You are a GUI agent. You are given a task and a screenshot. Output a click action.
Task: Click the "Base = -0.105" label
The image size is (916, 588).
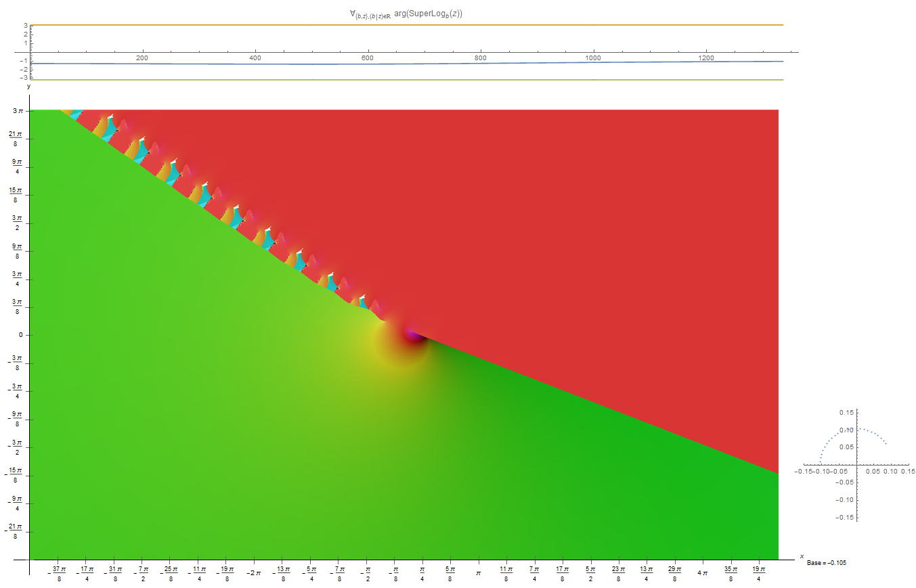(827, 562)
